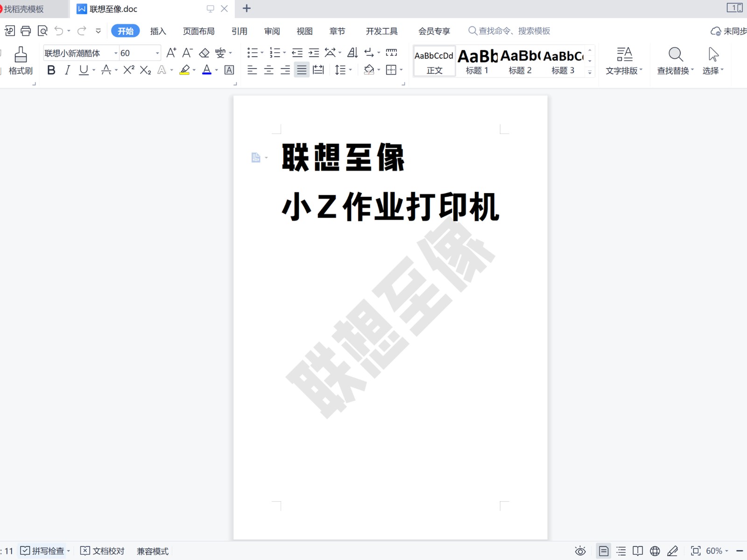
Task: Click the character border icon
Action: 229,70
